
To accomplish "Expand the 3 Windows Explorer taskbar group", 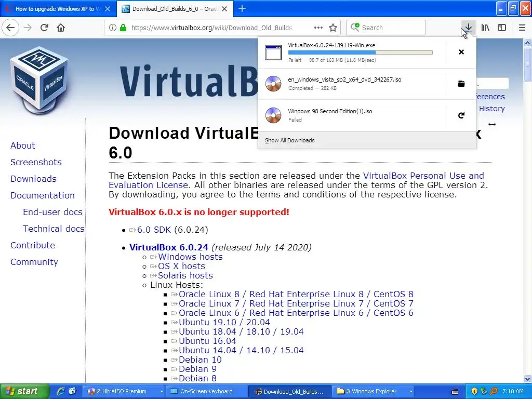I will (411, 391).
